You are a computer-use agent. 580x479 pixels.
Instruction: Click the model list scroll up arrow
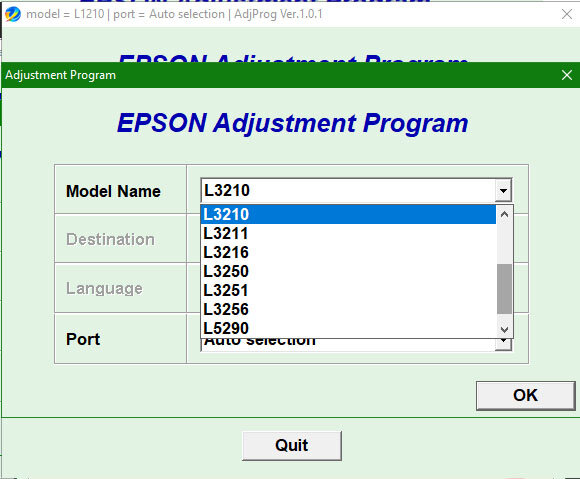(504, 215)
